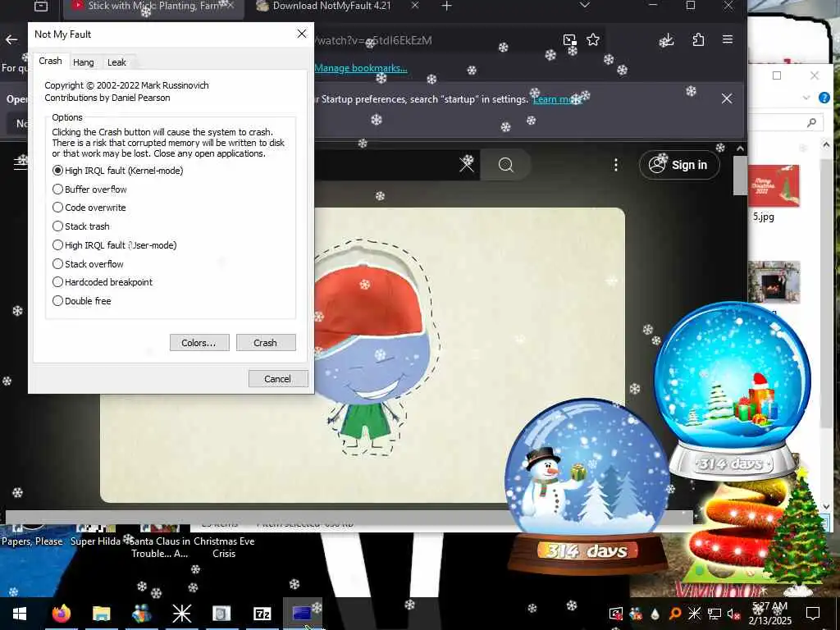Click the gift snow globe countdown widget
This screenshot has width=840, height=630.
(x=732, y=391)
